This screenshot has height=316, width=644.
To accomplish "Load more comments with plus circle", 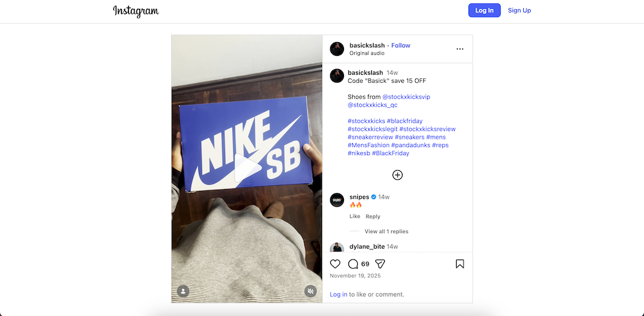I will click(397, 175).
